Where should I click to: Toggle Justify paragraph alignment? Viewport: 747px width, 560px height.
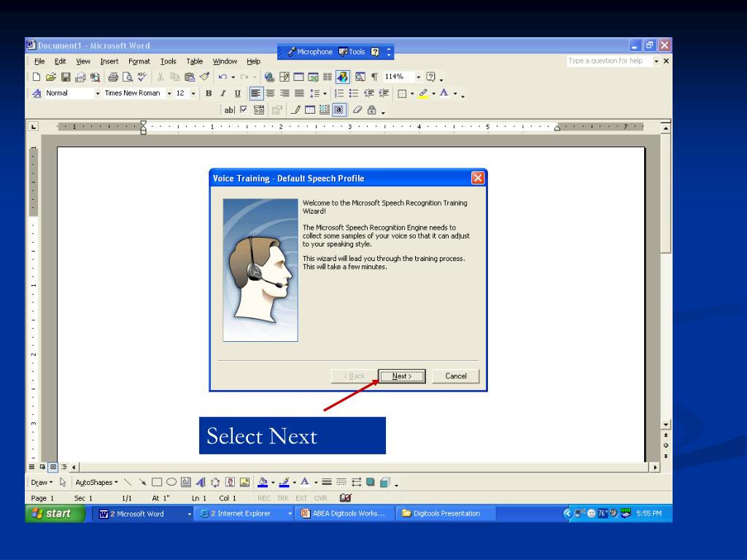(299, 93)
